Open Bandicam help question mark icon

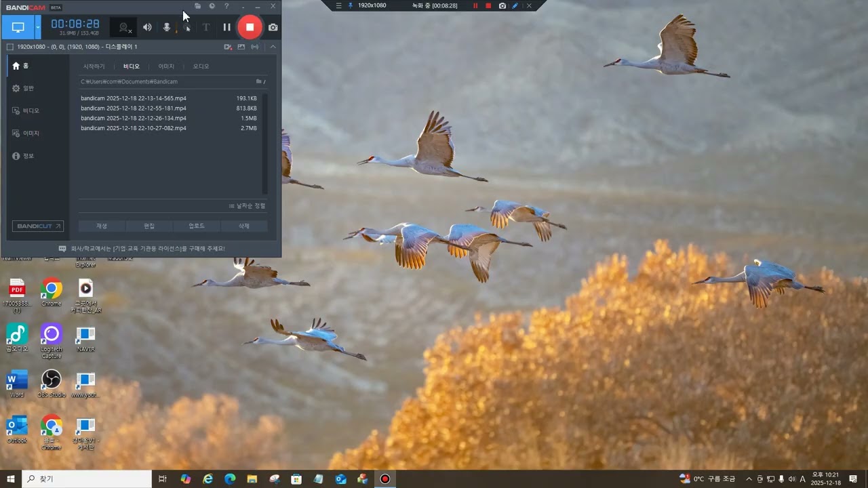point(226,6)
